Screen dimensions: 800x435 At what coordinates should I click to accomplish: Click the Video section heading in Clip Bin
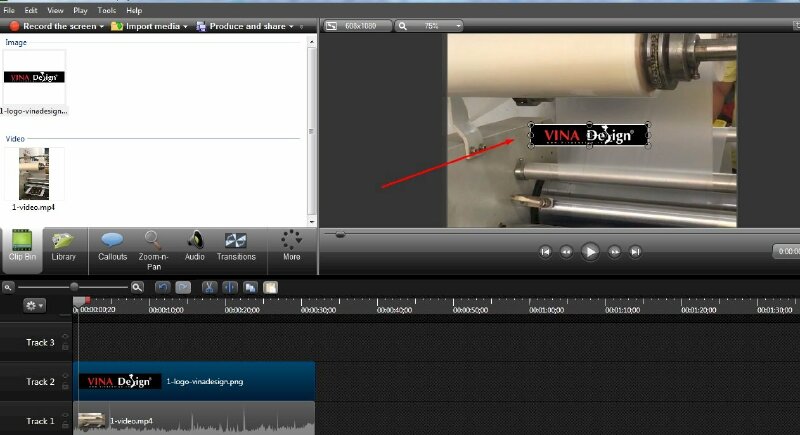(15, 139)
